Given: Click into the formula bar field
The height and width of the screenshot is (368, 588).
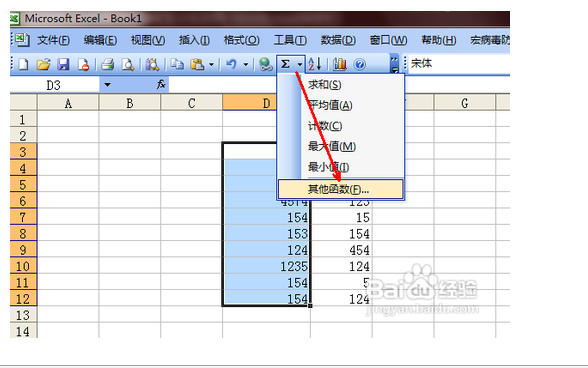Looking at the screenshot, I should [x=222, y=85].
